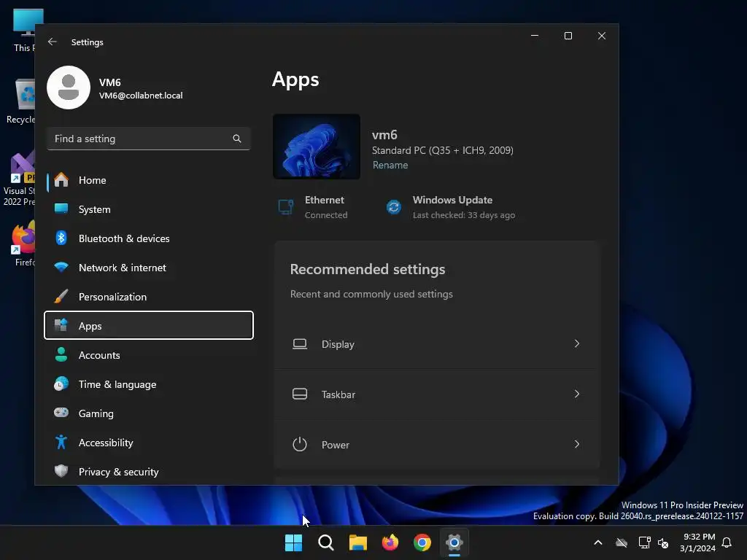Click the Apps label in sidebar
The image size is (747, 560).
pos(90,326)
